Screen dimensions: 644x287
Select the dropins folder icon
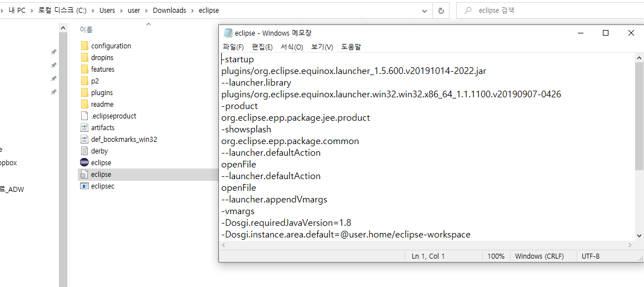(x=84, y=57)
